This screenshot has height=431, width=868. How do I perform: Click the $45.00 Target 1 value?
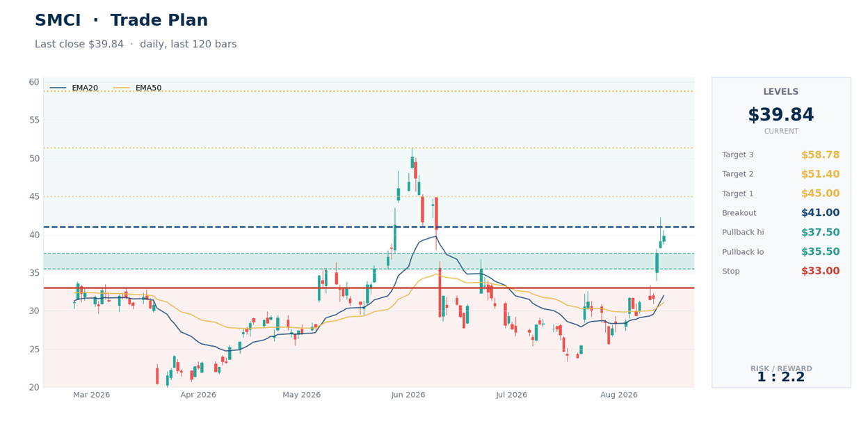(x=820, y=194)
